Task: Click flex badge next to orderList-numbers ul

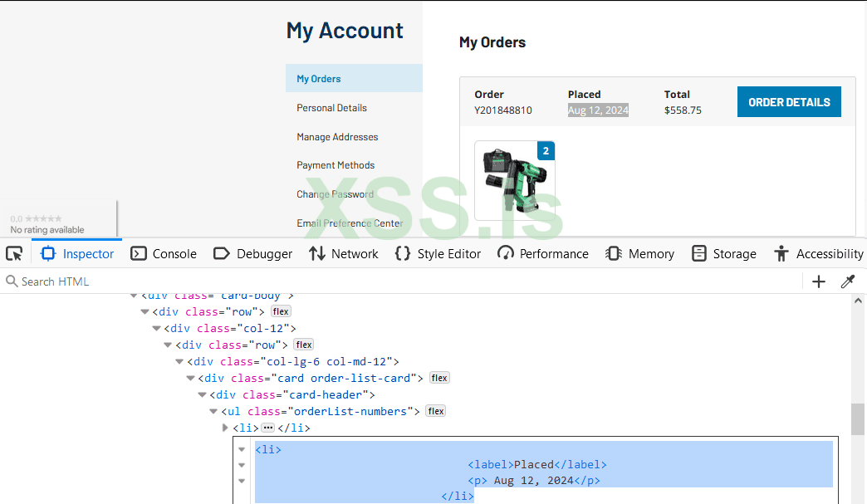Action: [x=436, y=411]
